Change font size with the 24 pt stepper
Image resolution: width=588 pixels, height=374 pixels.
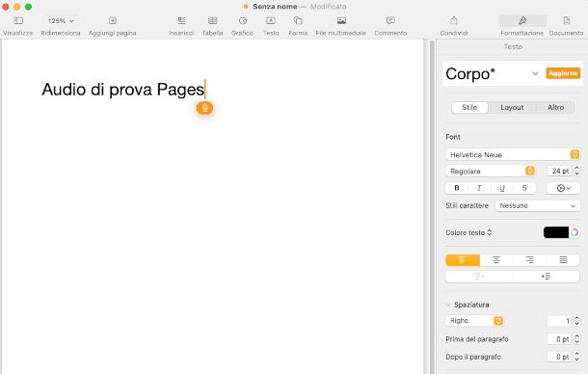point(576,171)
